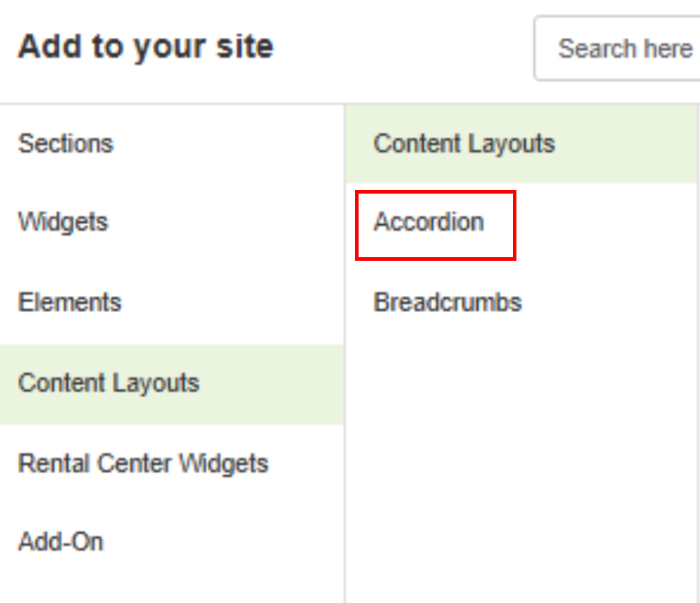Click the Search here input field
The width and height of the screenshot is (700, 603).
[x=621, y=49]
